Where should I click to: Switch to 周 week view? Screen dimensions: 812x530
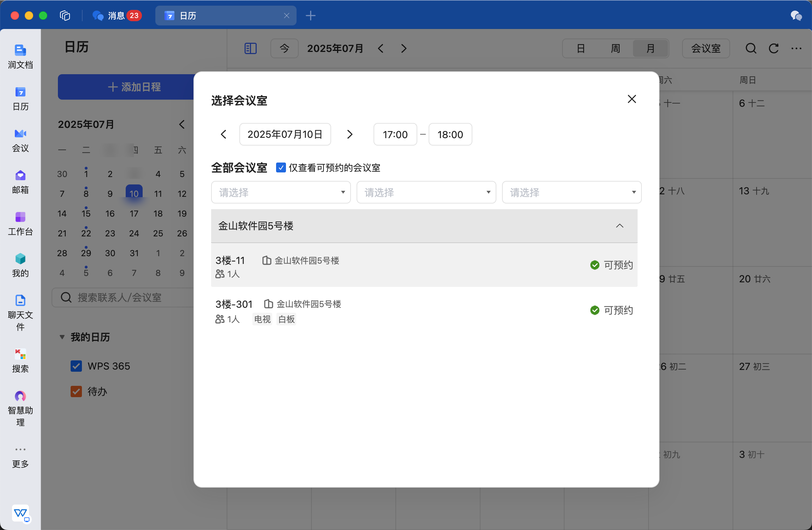pyautogui.click(x=615, y=48)
